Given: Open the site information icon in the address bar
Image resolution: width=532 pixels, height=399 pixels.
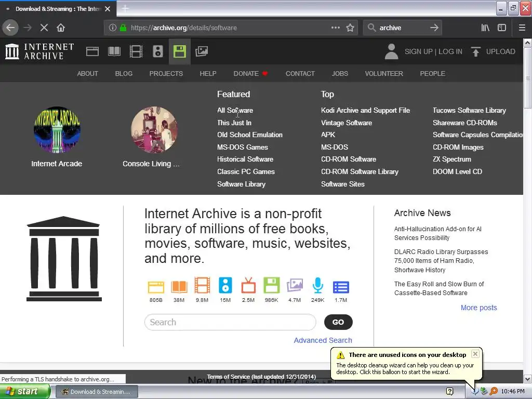Looking at the screenshot, I should pos(113,28).
